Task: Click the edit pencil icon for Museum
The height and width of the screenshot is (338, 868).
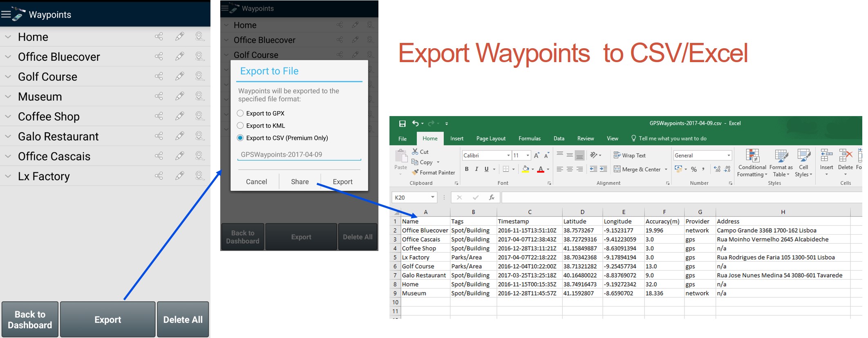Action: (179, 96)
